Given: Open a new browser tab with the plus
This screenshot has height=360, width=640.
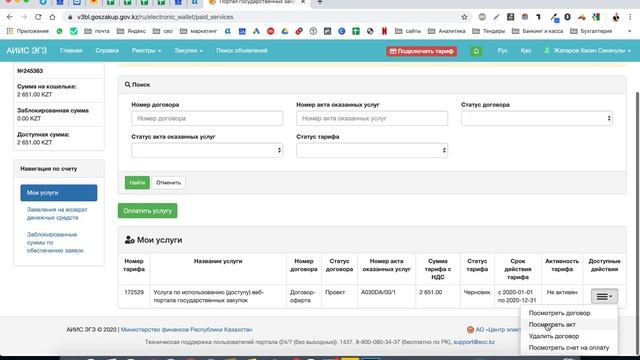Looking at the screenshot, I should coord(320,2).
